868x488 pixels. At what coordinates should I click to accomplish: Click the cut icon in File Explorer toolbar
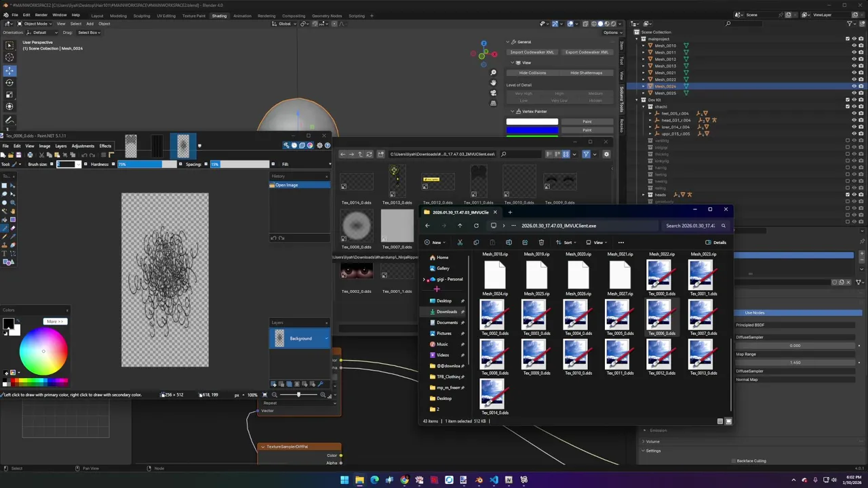pos(460,243)
